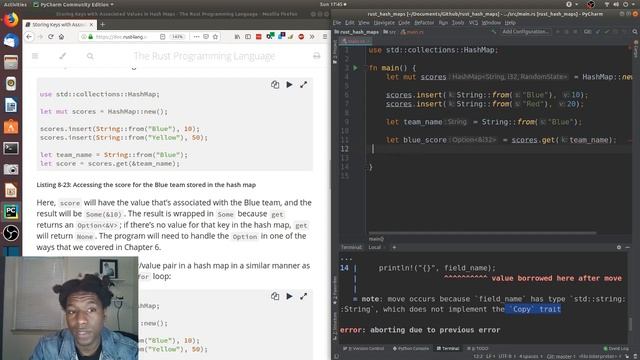Expand the second code listing to fullscreen view

[x=303, y=296]
